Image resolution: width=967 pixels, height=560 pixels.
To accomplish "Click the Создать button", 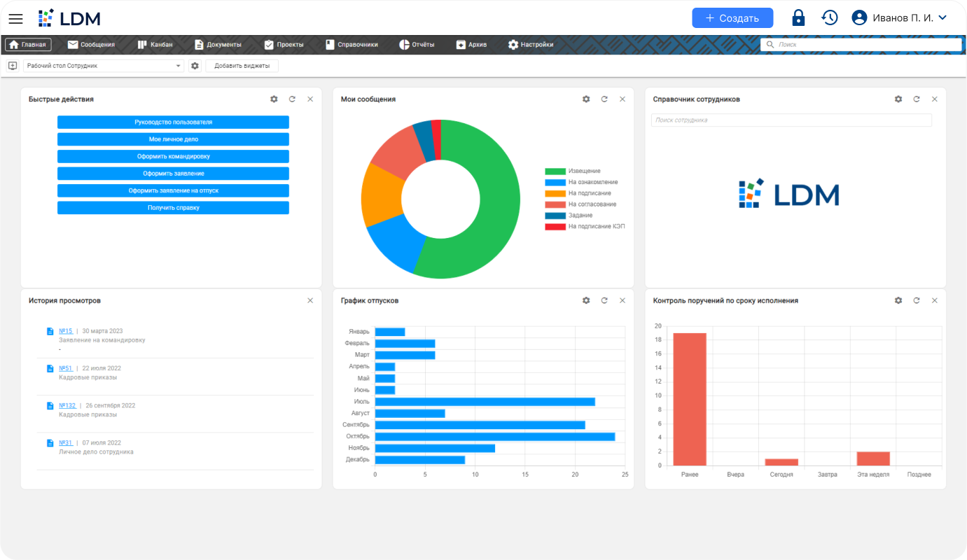I will coord(732,18).
